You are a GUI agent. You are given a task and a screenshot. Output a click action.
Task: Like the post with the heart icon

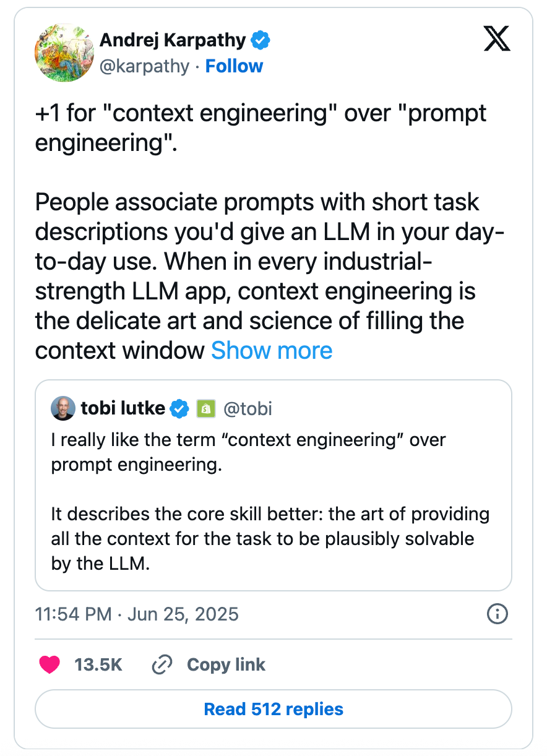click(50, 665)
